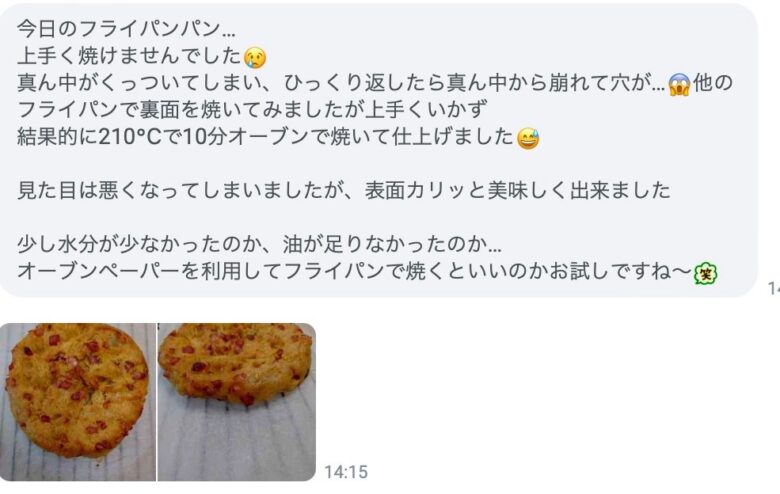Click the line starting 見た目は悪くなって
This screenshot has height=494, width=780.
tap(344, 191)
